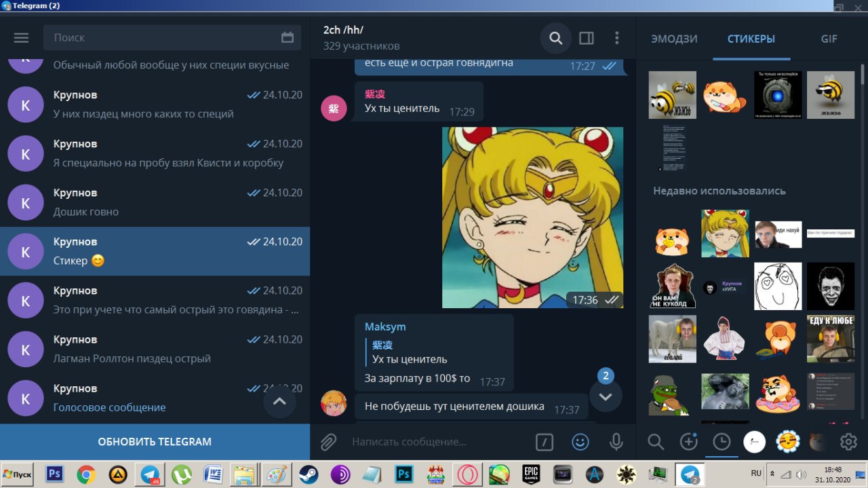
Task: Jump to latest messages with down arrow
Action: [x=606, y=397]
